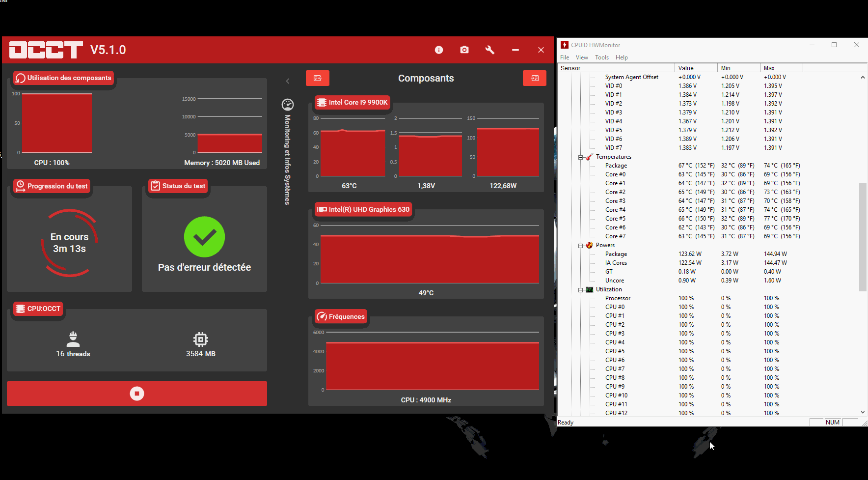Click the thermometer icon beside Temperatures

(x=590, y=157)
